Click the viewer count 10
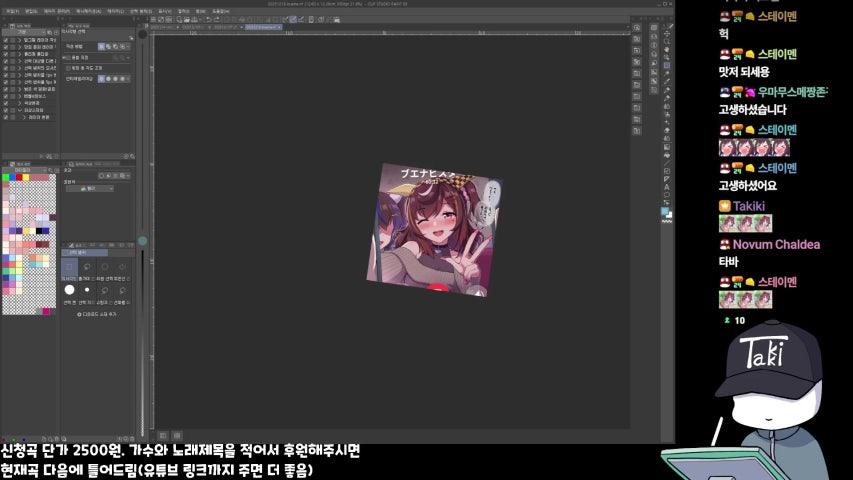The width and height of the screenshot is (853, 480). pos(739,321)
